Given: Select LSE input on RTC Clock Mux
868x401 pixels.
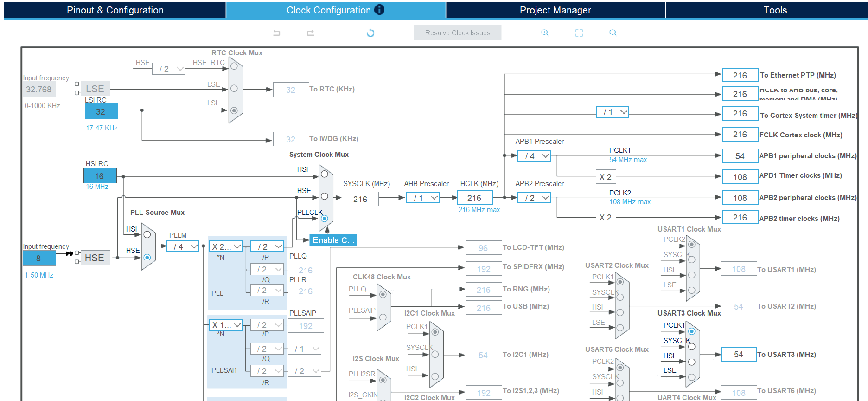Looking at the screenshot, I should coord(234,88).
